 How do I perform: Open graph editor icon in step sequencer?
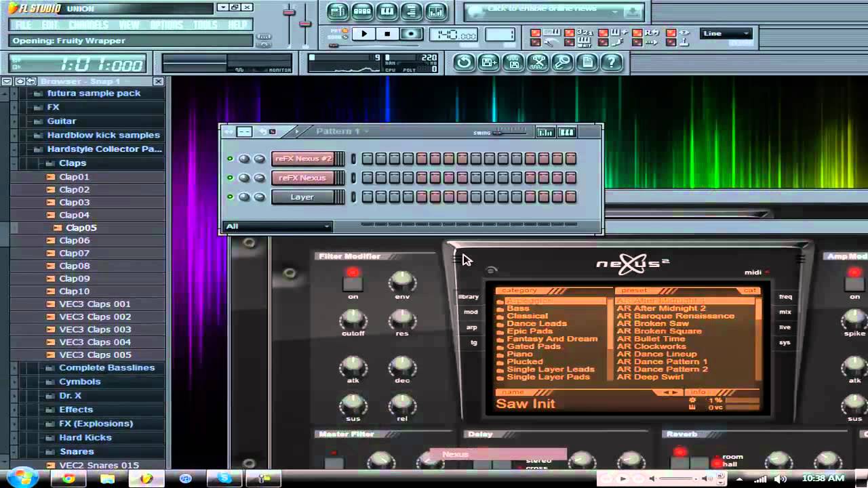[x=545, y=132]
